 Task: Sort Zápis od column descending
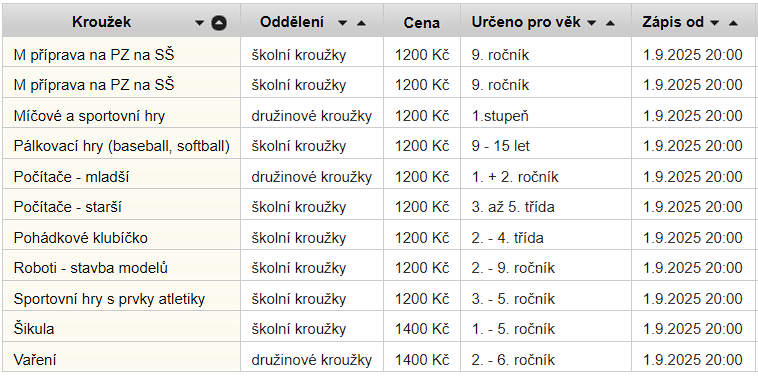click(x=715, y=23)
